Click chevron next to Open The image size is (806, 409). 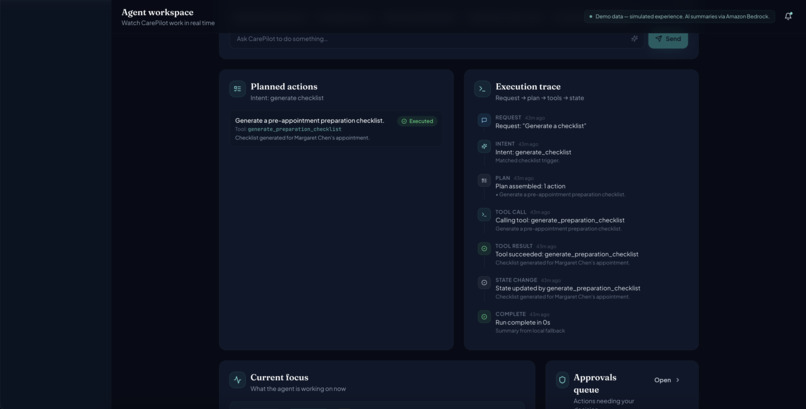[677, 380]
